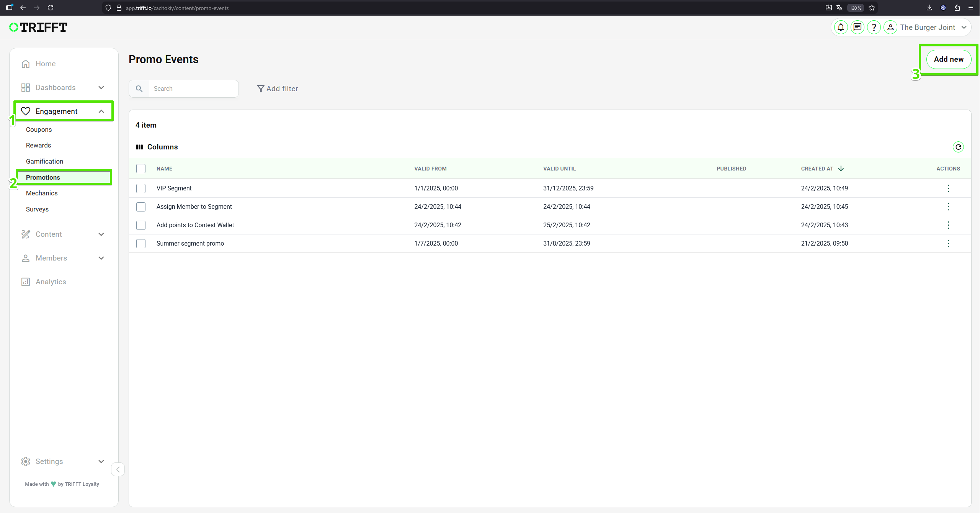Click the Columns icon button

157,147
